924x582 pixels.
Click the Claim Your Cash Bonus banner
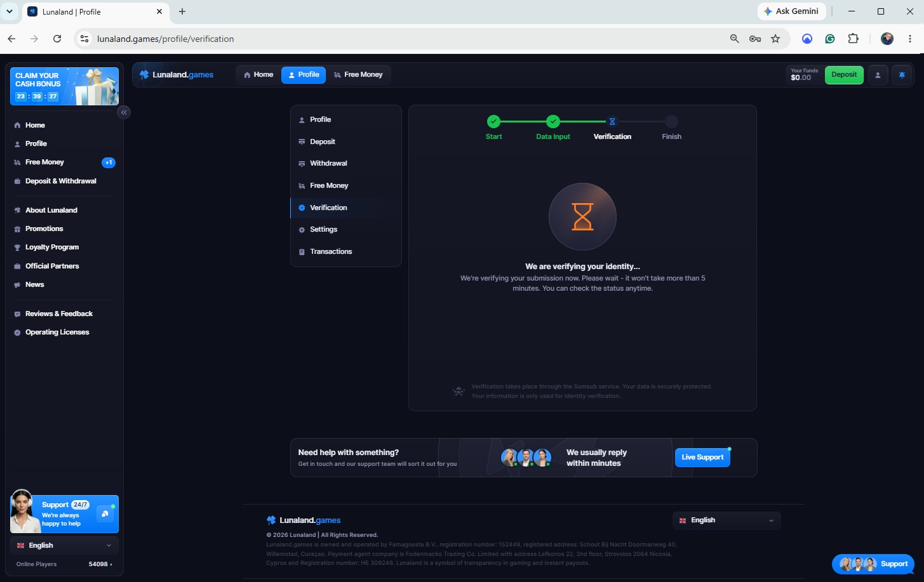(65, 86)
